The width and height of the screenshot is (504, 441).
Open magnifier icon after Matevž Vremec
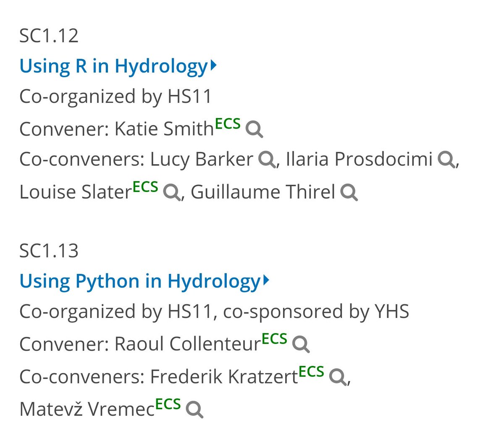pyautogui.click(x=194, y=409)
